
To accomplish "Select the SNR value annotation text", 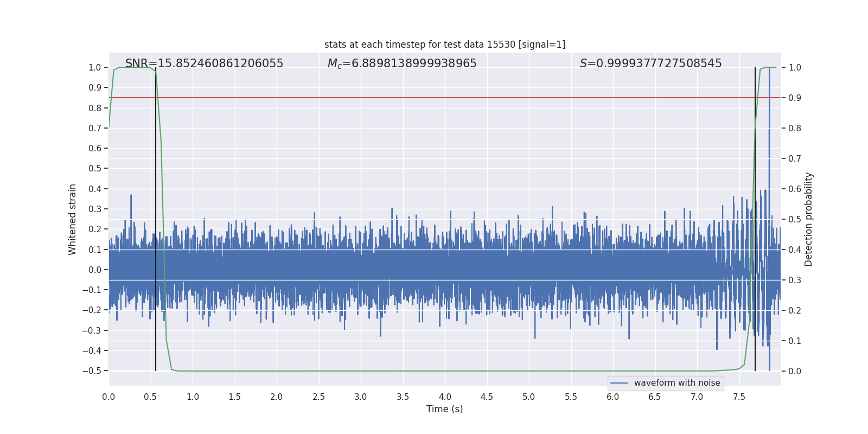I will [204, 63].
